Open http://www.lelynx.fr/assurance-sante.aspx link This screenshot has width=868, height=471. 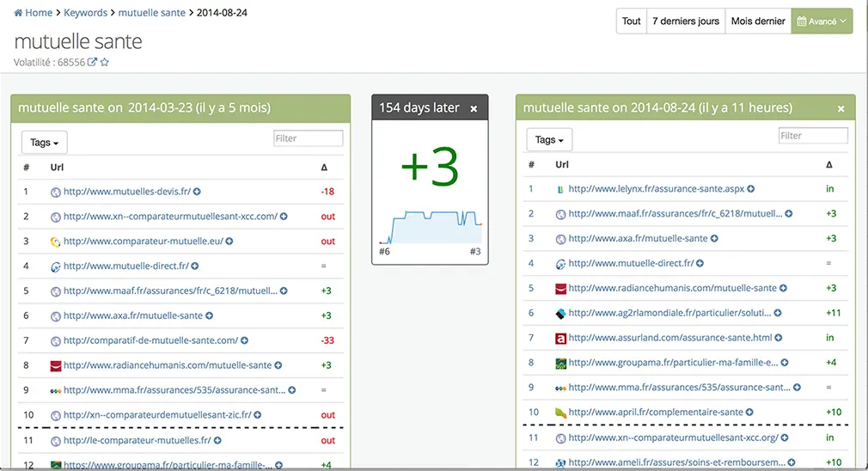656,189
